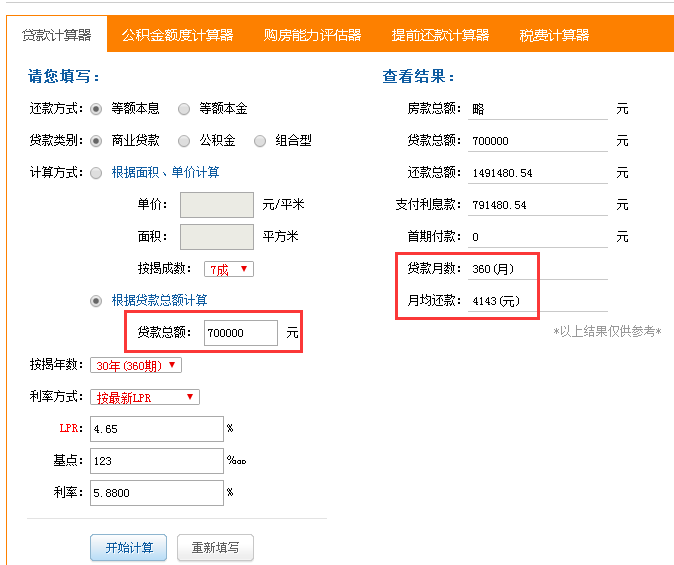Select 等额本金 repayment radio button
The image size is (674, 565).
pos(184,109)
